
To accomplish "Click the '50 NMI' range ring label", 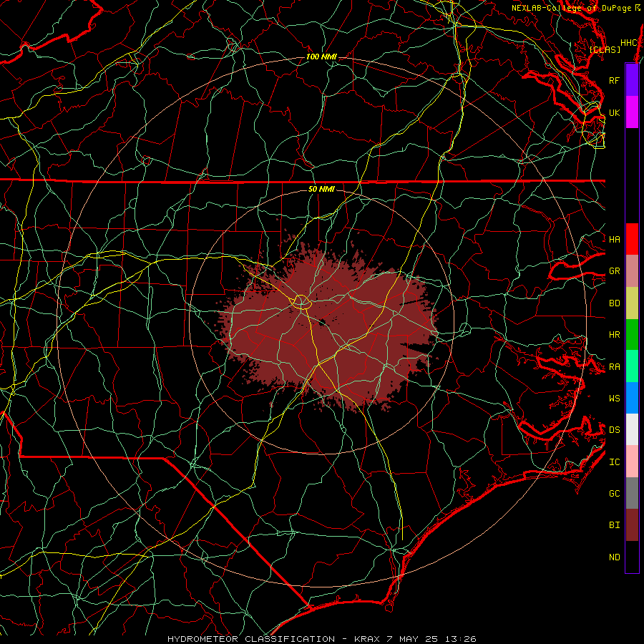I will (321, 189).
